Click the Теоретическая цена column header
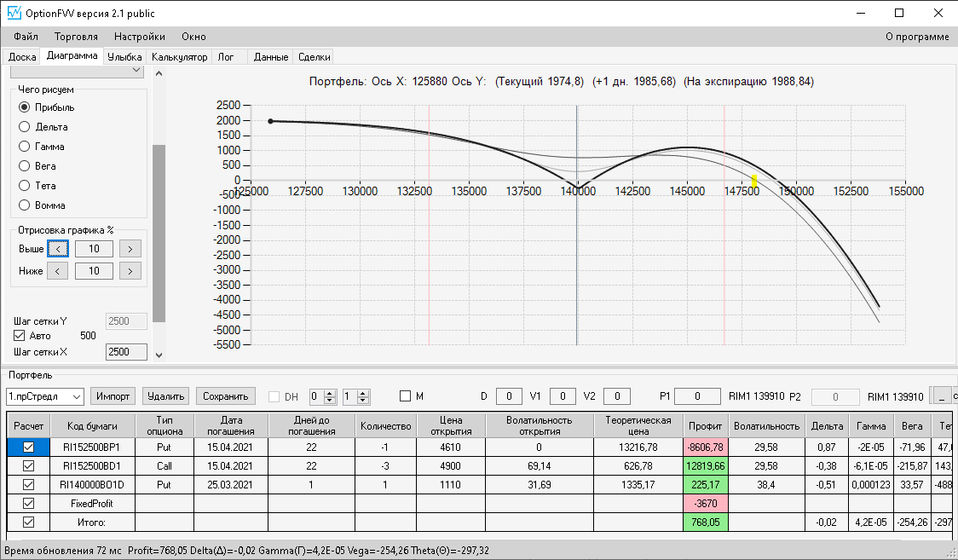The width and height of the screenshot is (958, 560). tap(638, 425)
